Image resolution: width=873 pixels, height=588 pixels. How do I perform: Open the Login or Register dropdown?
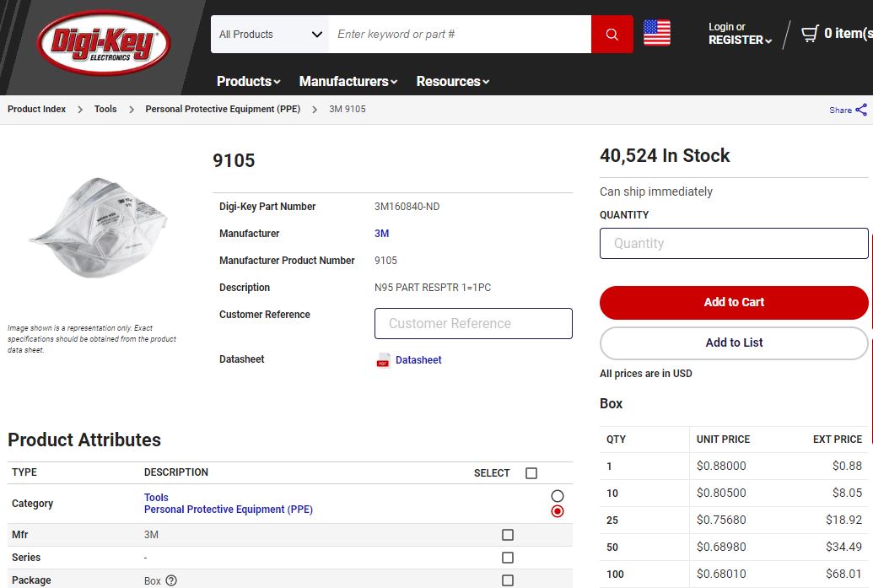[x=740, y=34]
